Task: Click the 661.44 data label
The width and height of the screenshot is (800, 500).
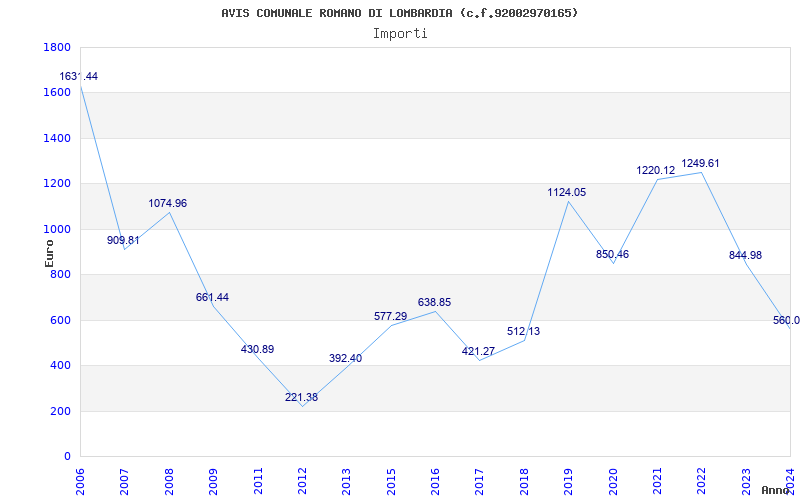Action: point(212,297)
